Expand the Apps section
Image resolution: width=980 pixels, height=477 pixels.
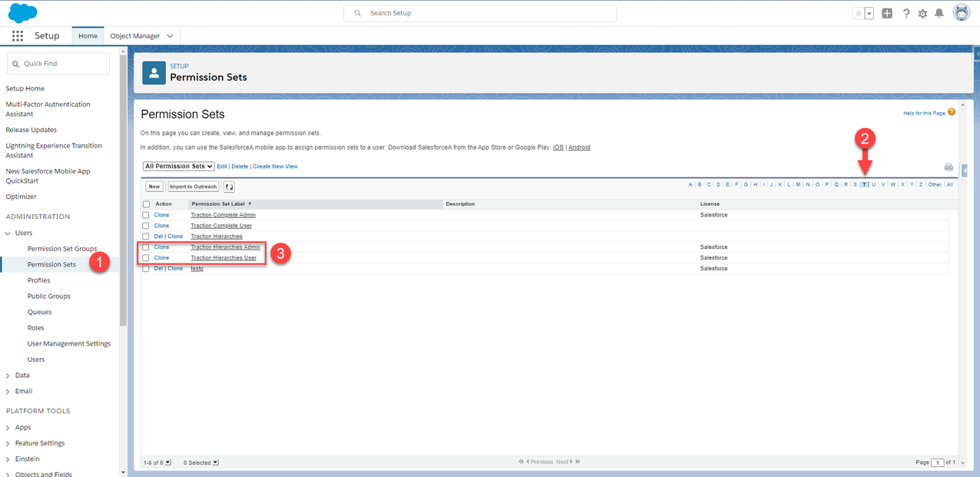click(8, 427)
